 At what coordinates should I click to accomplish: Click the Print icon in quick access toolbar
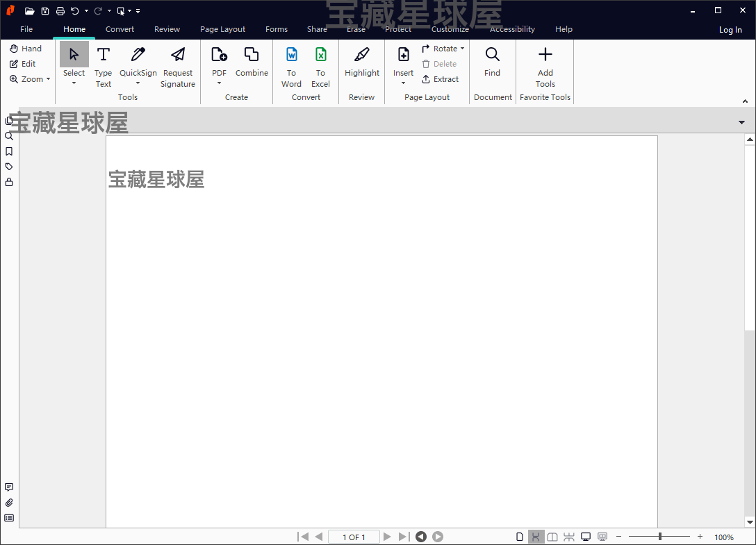point(60,10)
